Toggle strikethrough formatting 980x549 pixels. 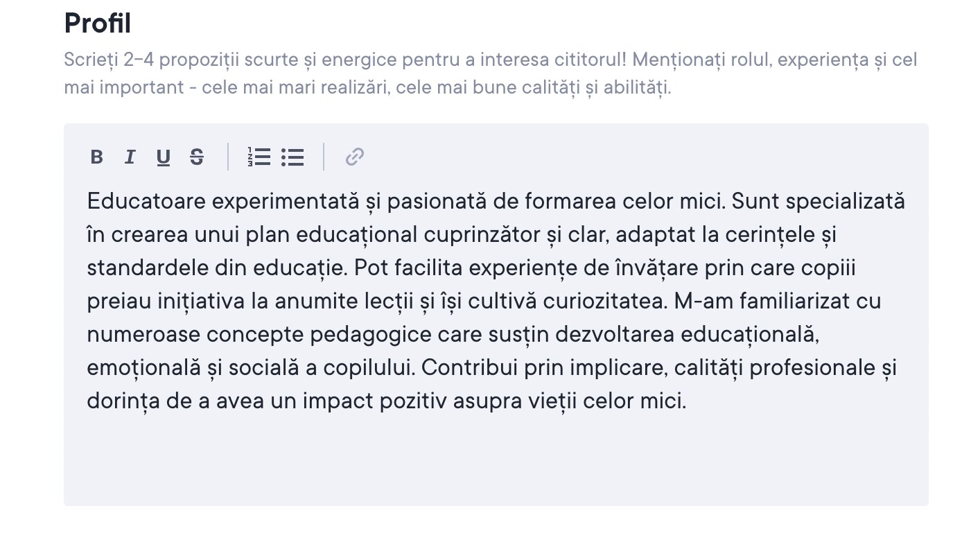coord(197,157)
